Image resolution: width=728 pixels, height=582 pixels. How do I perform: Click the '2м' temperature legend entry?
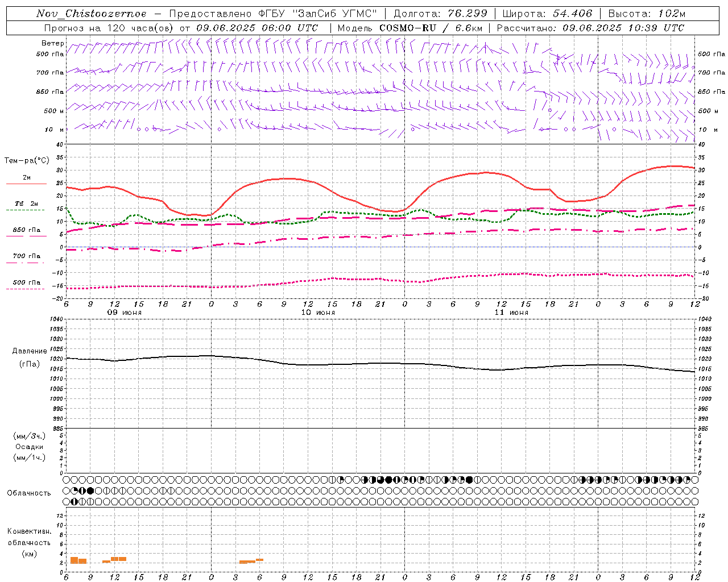click(27, 177)
